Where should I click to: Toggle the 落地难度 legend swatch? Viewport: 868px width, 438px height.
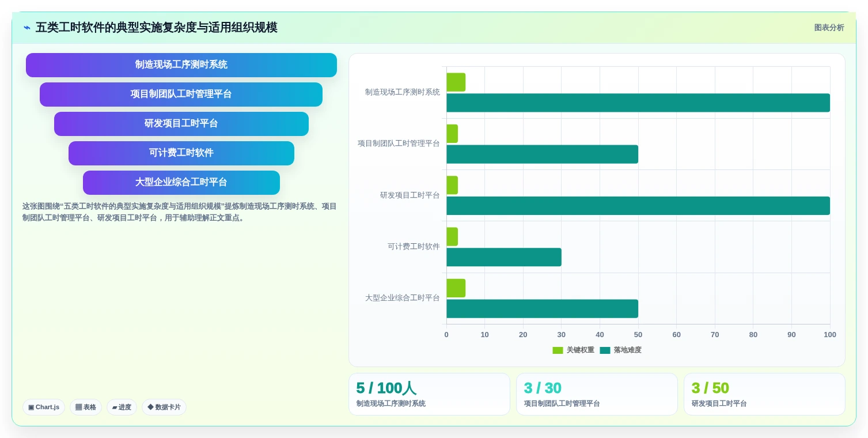[x=605, y=350]
